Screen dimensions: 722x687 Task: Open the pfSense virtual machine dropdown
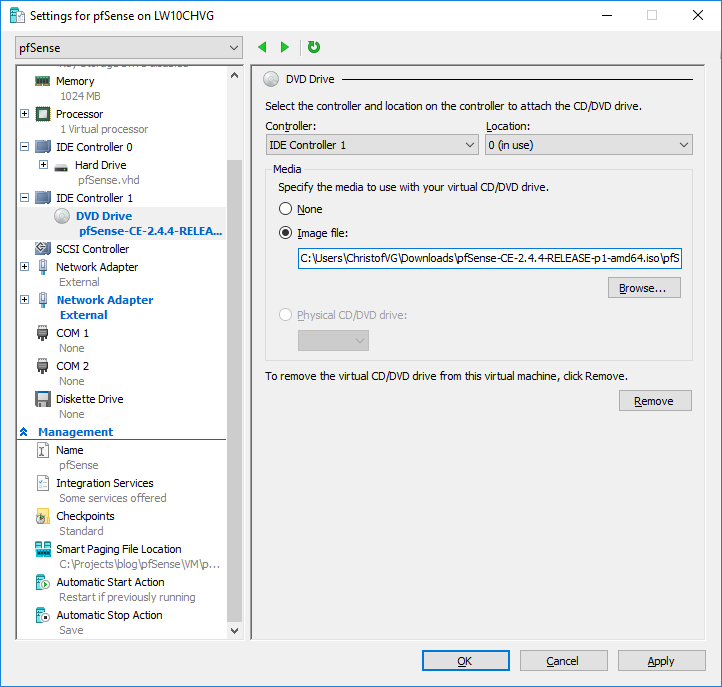coord(129,48)
